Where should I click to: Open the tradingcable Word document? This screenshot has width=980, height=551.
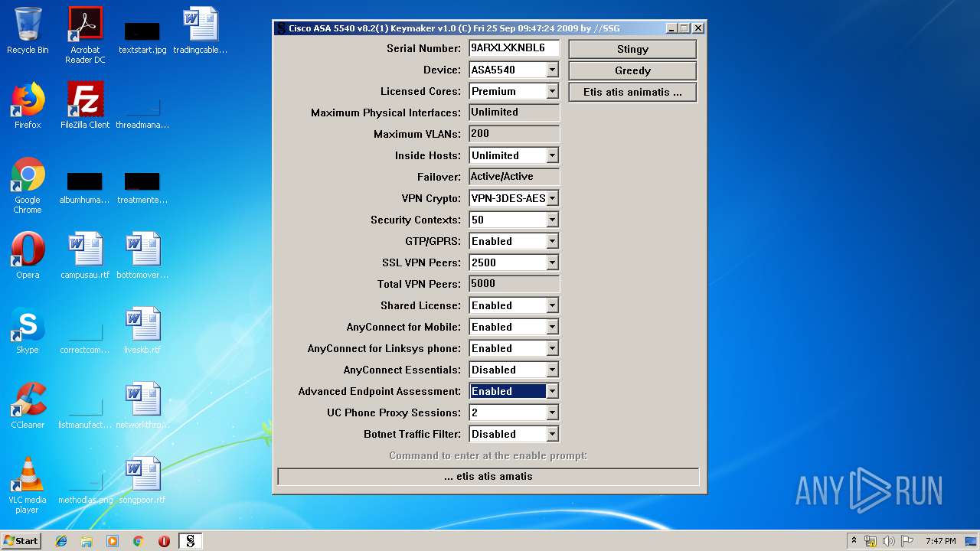(200, 31)
